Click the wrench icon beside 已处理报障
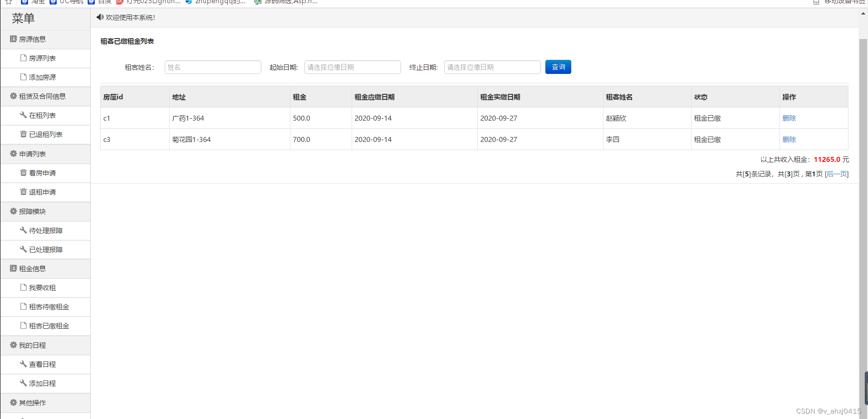 tap(23, 249)
